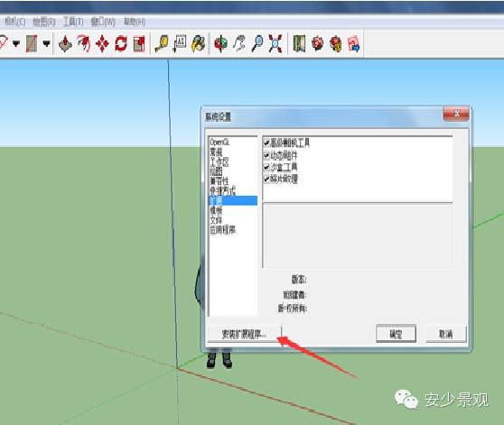The image size is (504, 425).
Task: Uncheck the 动态组件 extension
Action: [x=266, y=155]
